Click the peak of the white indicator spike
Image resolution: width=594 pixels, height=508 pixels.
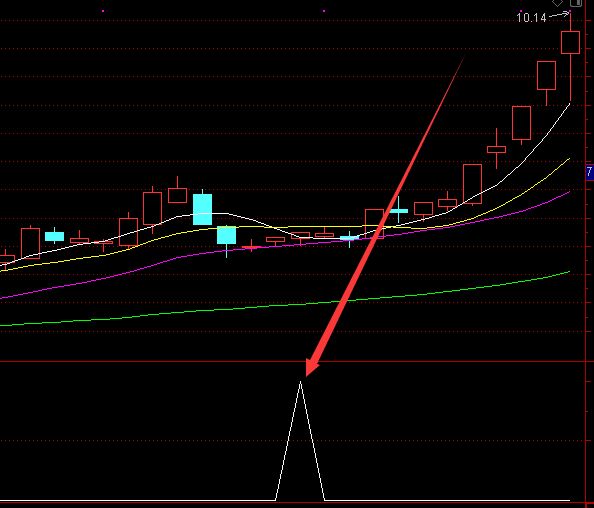(300, 382)
